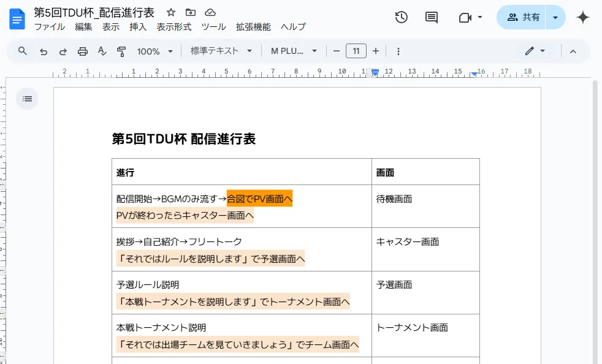
Task: Open the zoom level dropdown
Action: coord(154,51)
